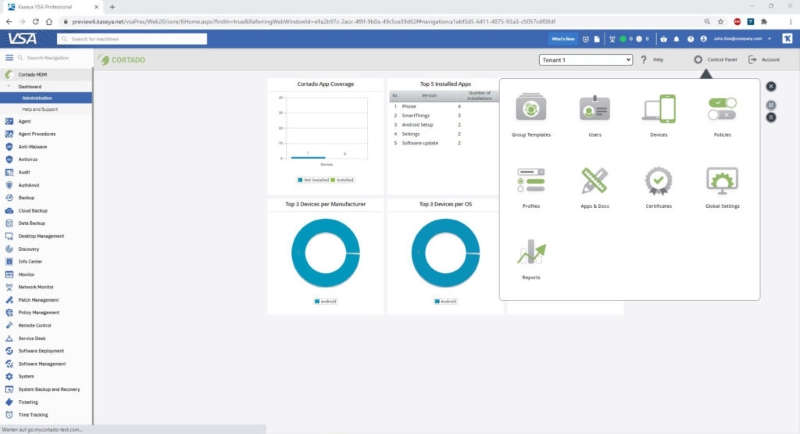Open the Reports icon
Image resolution: width=800 pixels, height=434 pixels.
coord(531,251)
